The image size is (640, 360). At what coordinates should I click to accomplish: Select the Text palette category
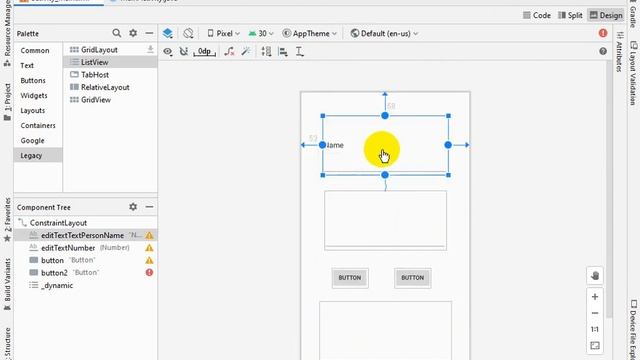coord(27,65)
